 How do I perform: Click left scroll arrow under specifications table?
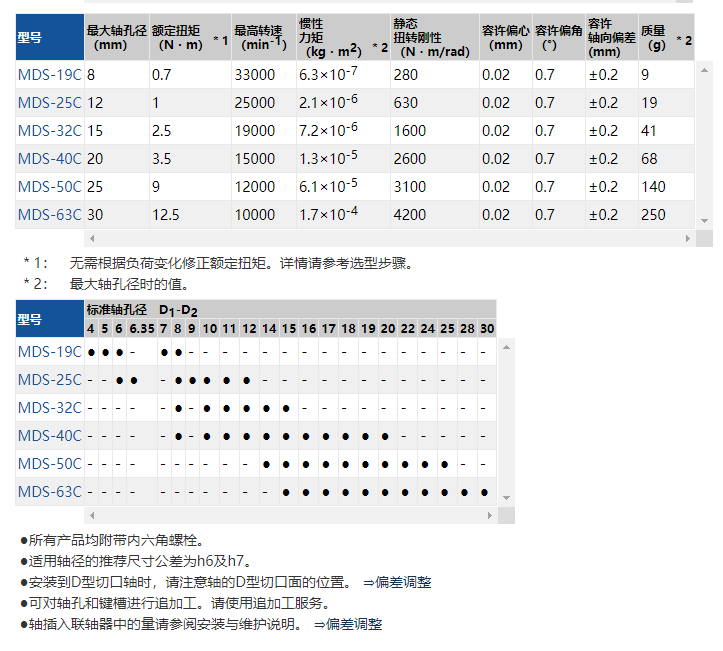tap(92, 238)
